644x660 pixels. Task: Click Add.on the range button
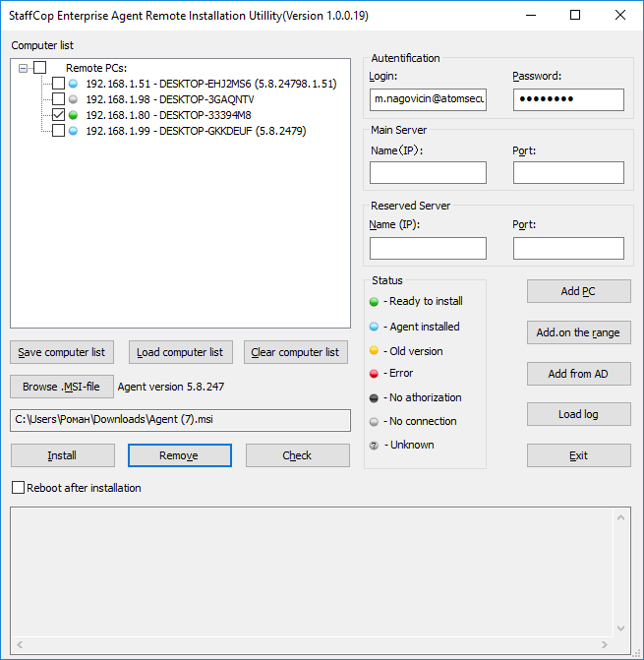(x=578, y=332)
